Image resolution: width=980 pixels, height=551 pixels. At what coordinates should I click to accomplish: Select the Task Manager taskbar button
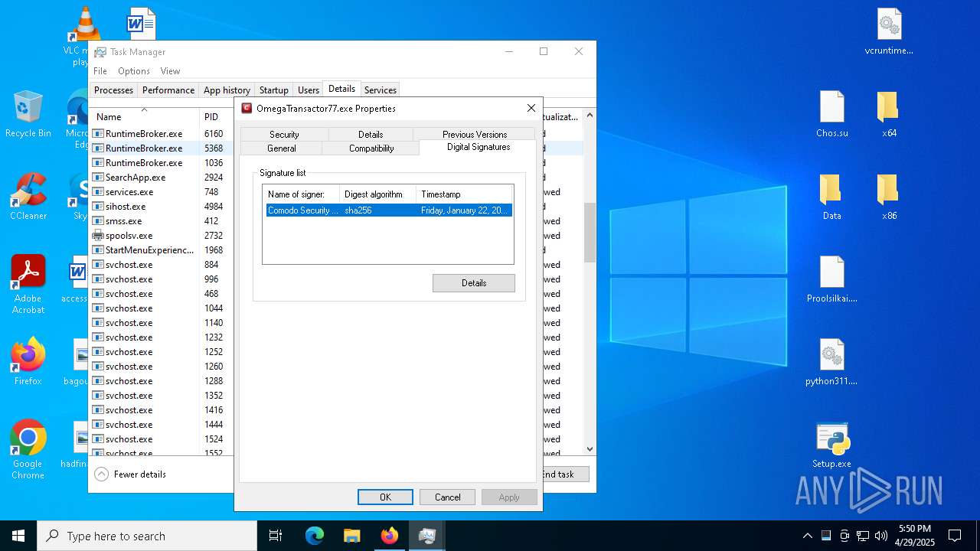pyautogui.click(x=426, y=536)
